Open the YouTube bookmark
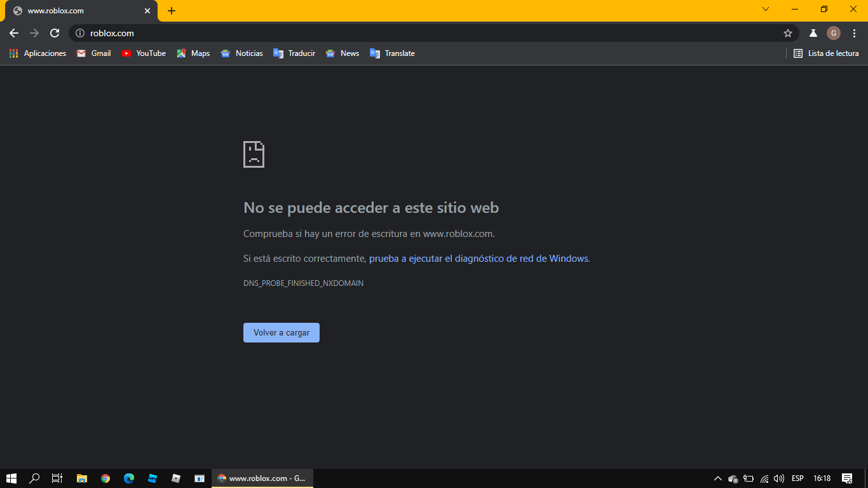868x488 pixels. (144, 53)
